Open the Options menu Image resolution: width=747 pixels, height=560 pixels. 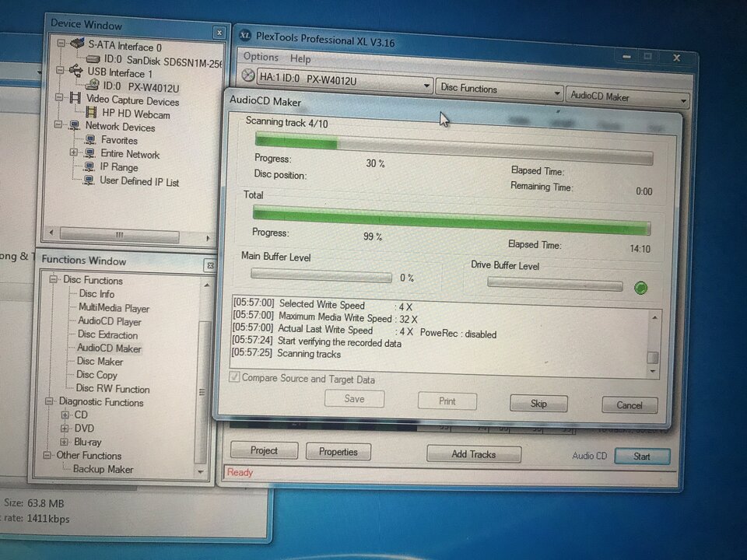click(261, 57)
